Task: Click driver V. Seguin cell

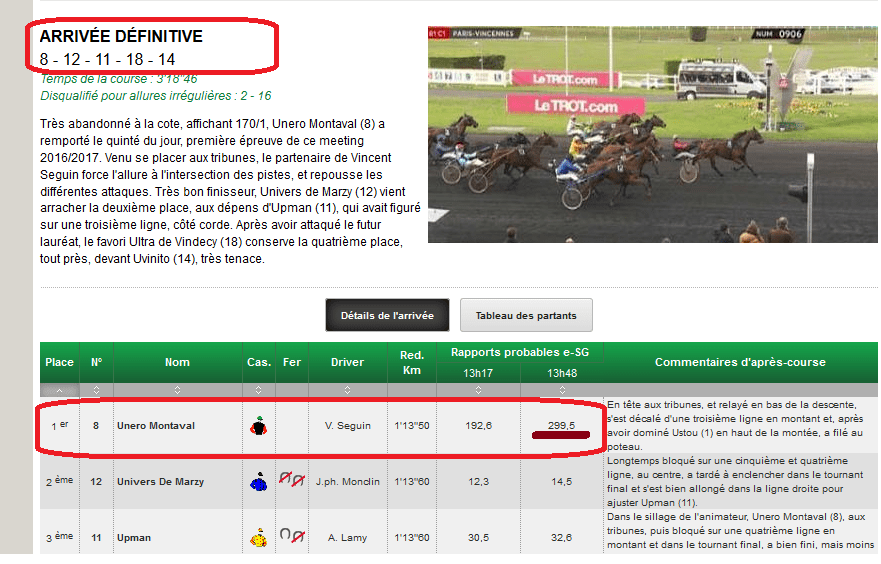Action: click(347, 426)
